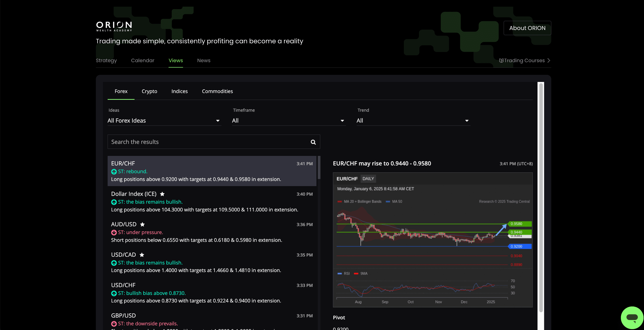This screenshot has height=330, width=644.
Task: Click the star icon next to Dollar Index (ICE)
Action: point(162,194)
